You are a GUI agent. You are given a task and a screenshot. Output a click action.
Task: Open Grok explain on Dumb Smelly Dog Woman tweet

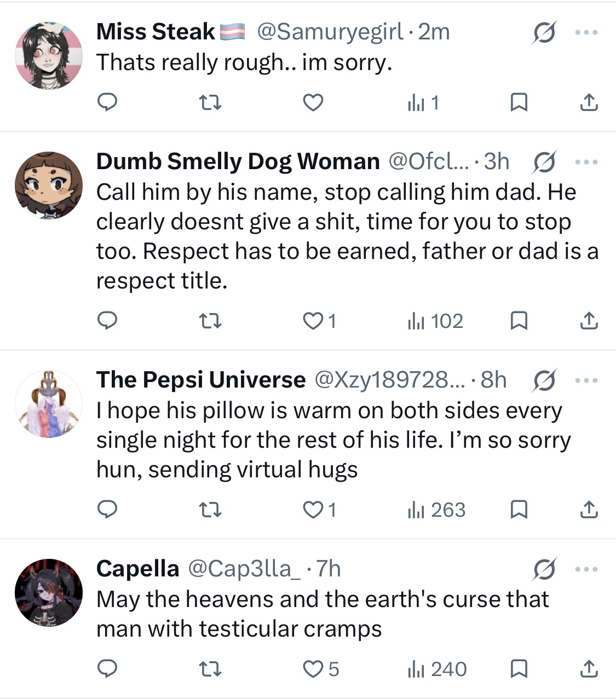click(x=544, y=162)
